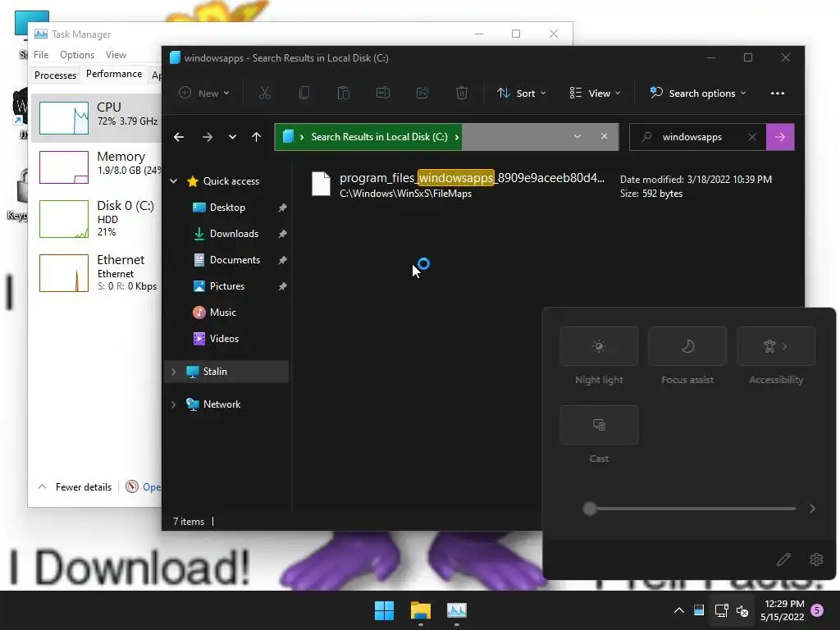The width and height of the screenshot is (840, 630).
Task: Clear the address bar with its X
Action: pos(605,137)
